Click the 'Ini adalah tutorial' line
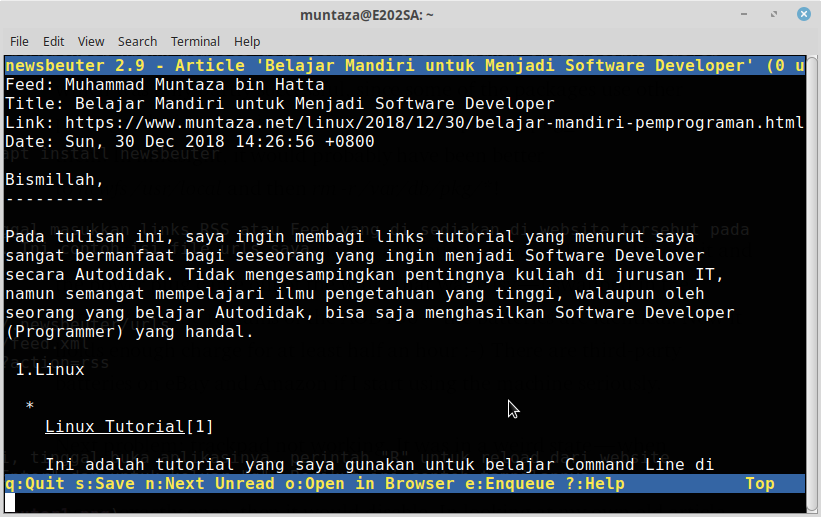This screenshot has width=821, height=517. point(380,465)
